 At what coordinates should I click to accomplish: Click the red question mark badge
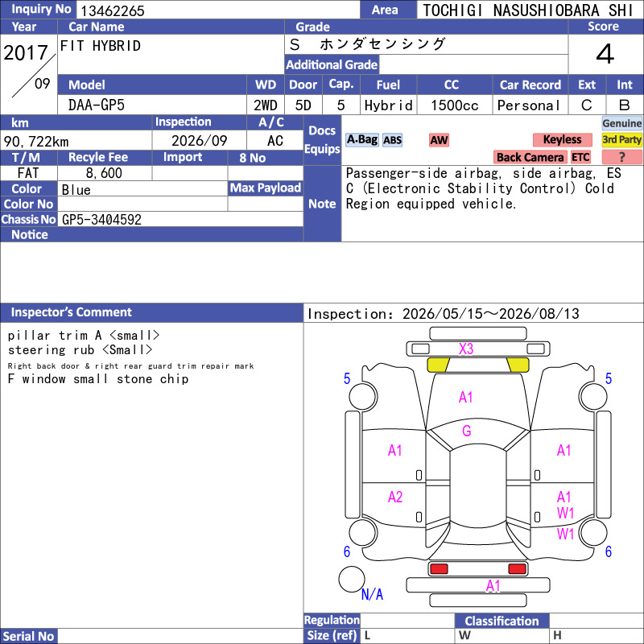pos(621,157)
